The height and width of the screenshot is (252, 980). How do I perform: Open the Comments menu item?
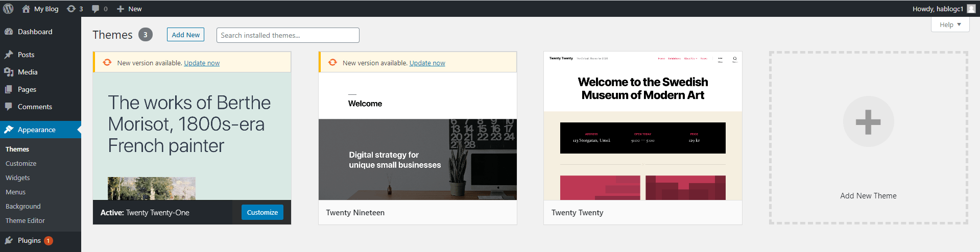pos(40,107)
